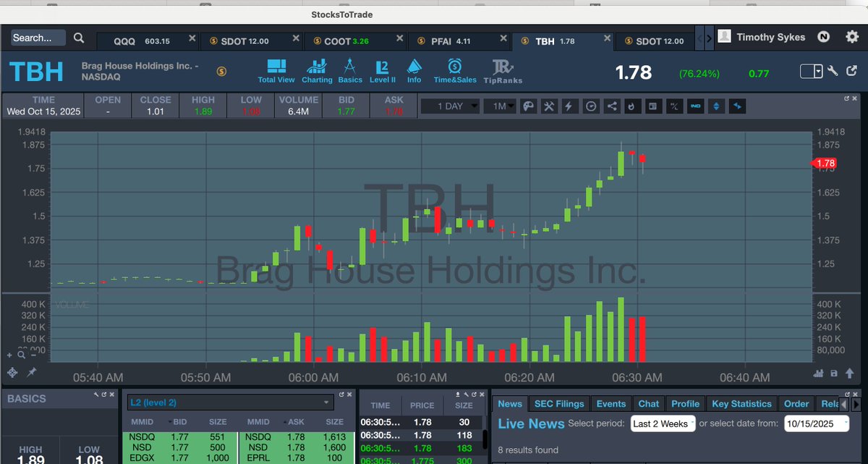The image size is (868, 464).
Task: Click the dollar coin icon beside NASDAQ
Action: (x=221, y=71)
